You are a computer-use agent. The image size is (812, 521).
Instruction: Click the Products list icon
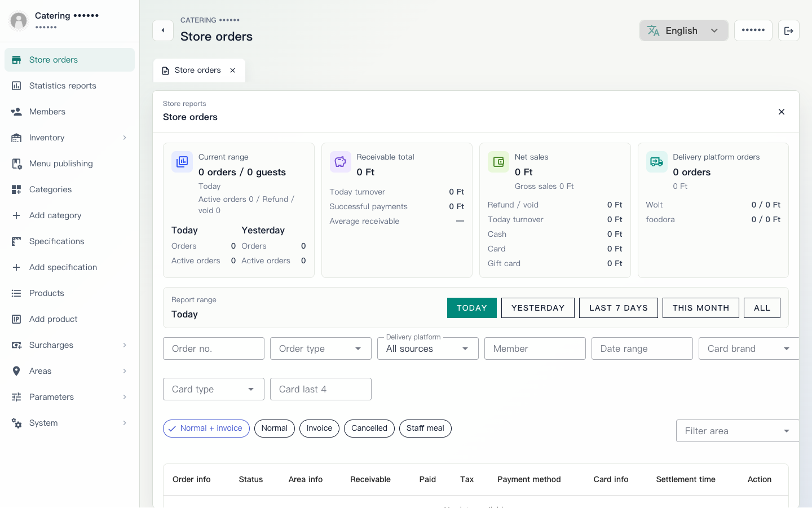16,293
